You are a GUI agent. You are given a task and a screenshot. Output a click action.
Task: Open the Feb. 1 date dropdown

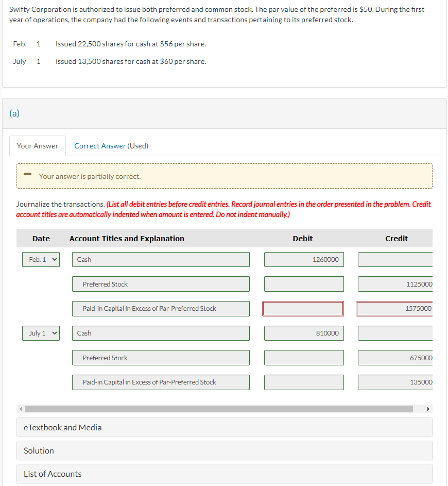pos(41,260)
